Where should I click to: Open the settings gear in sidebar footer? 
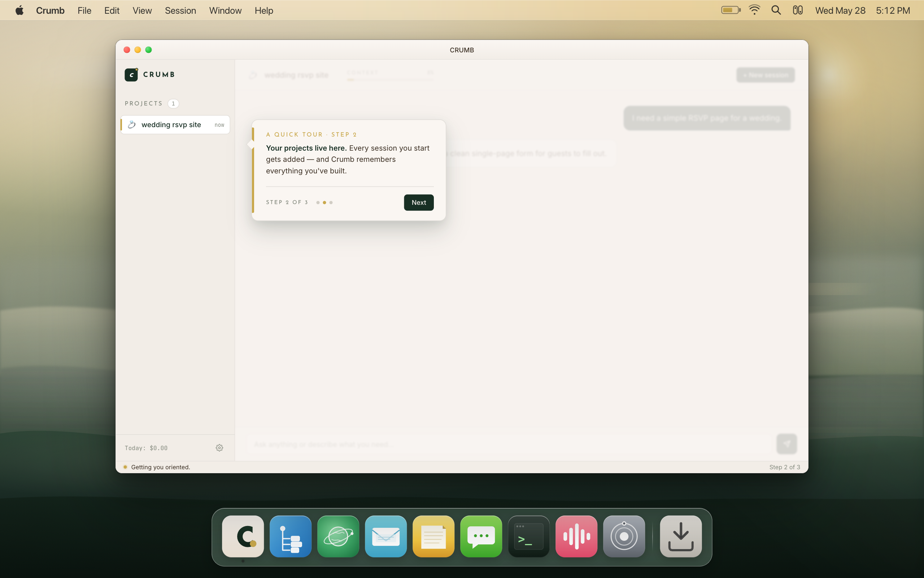219,448
